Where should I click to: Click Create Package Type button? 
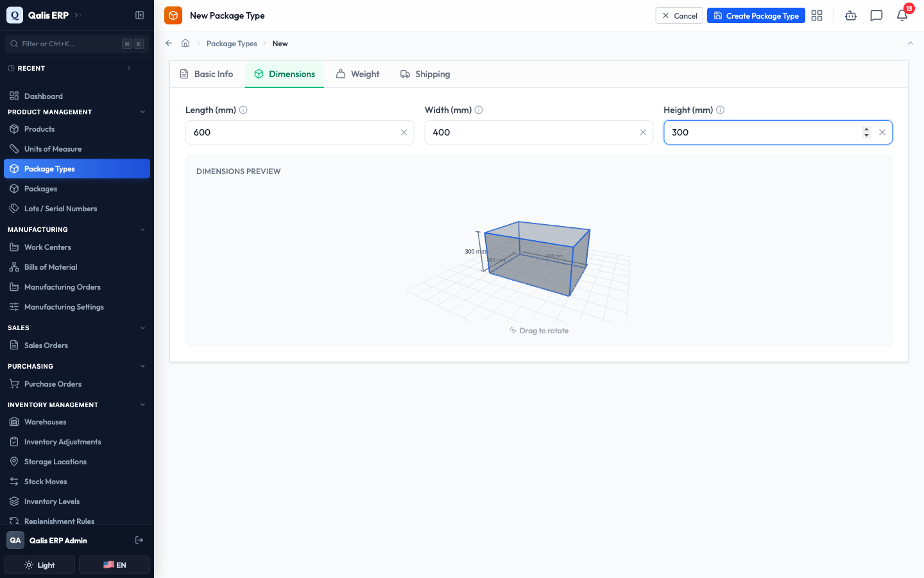[x=756, y=15]
